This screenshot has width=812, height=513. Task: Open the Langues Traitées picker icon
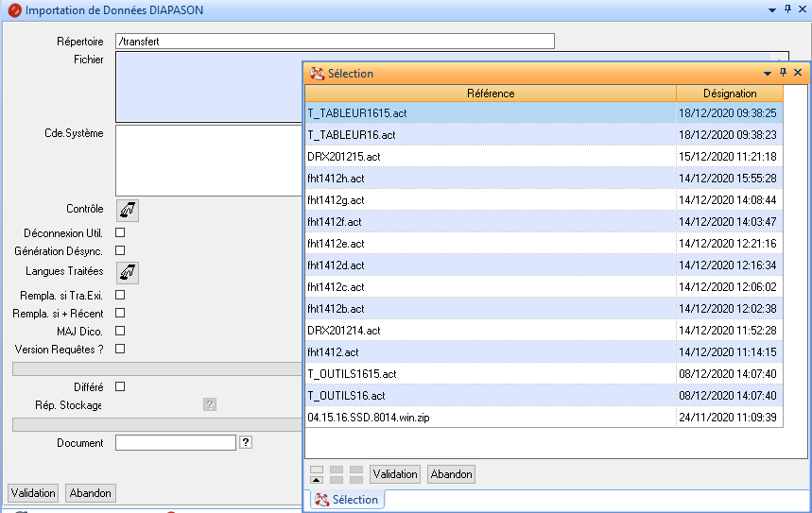[127, 272]
